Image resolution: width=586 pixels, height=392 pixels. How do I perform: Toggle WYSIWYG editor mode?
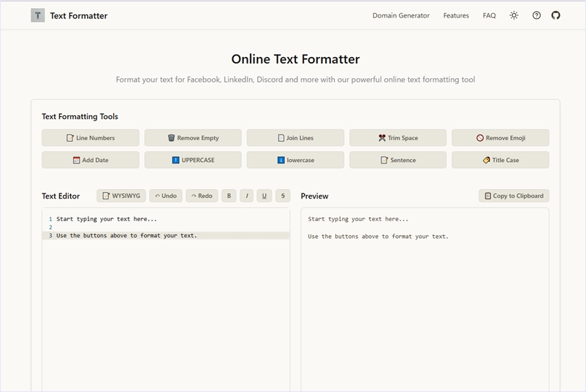pos(121,196)
